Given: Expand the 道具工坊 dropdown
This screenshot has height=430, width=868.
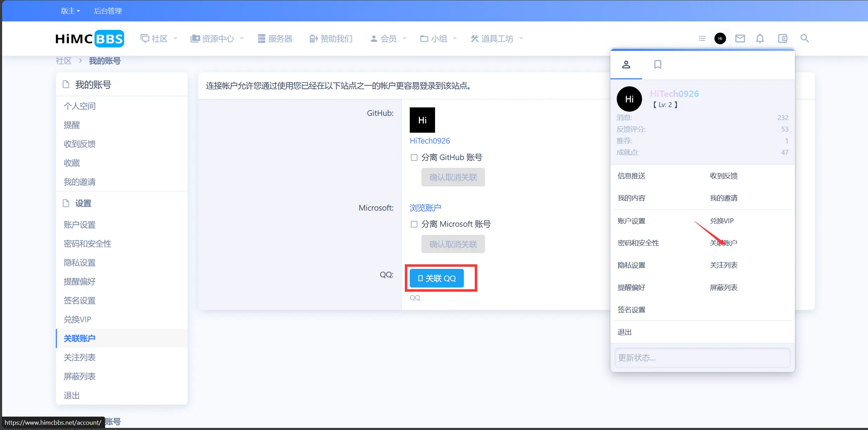Looking at the screenshot, I should (x=497, y=39).
